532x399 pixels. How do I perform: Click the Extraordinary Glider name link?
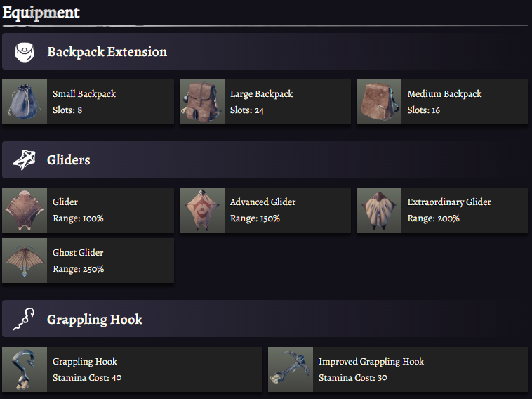pos(449,202)
